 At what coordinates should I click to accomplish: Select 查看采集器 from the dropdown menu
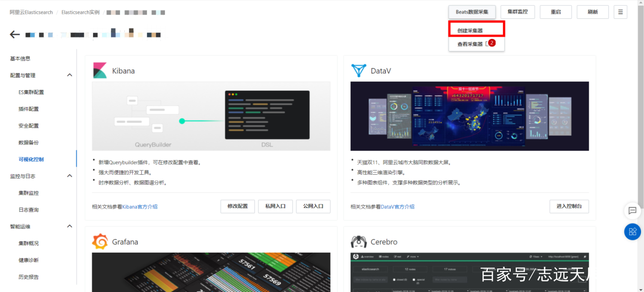[477, 44]
